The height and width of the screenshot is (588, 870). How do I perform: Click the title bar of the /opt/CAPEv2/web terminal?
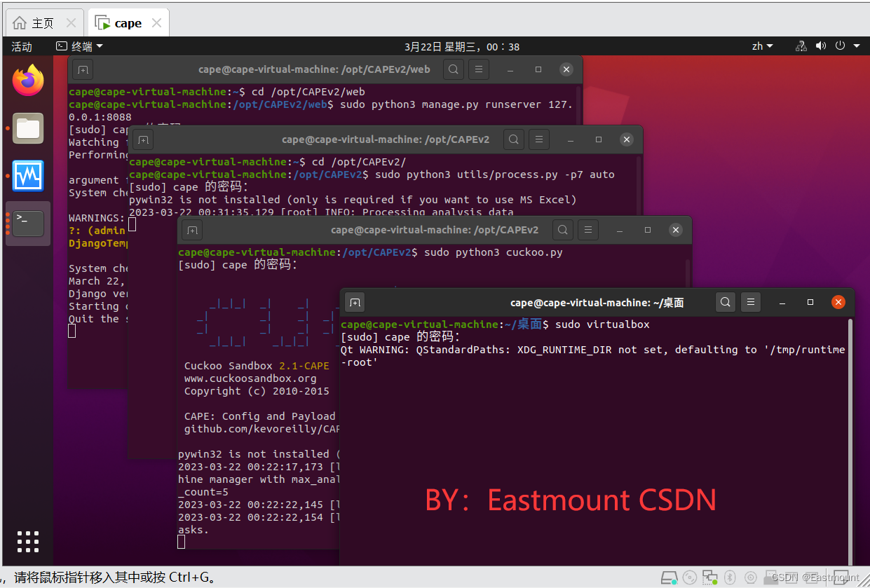[314, 69]
